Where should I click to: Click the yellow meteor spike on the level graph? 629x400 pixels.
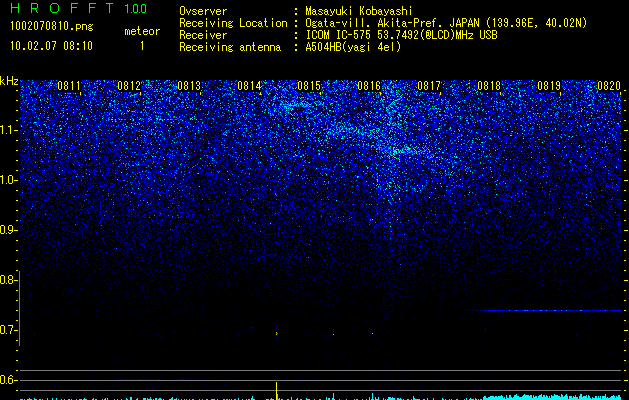(276, 391)
